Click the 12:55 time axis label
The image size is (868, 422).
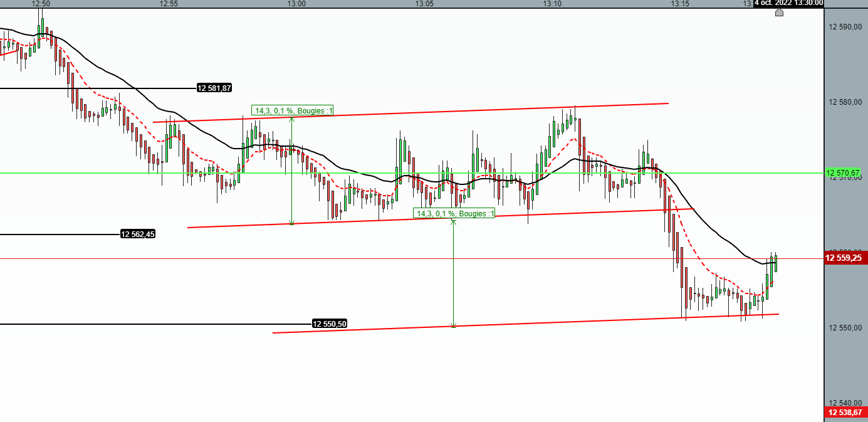coord(169,3)
